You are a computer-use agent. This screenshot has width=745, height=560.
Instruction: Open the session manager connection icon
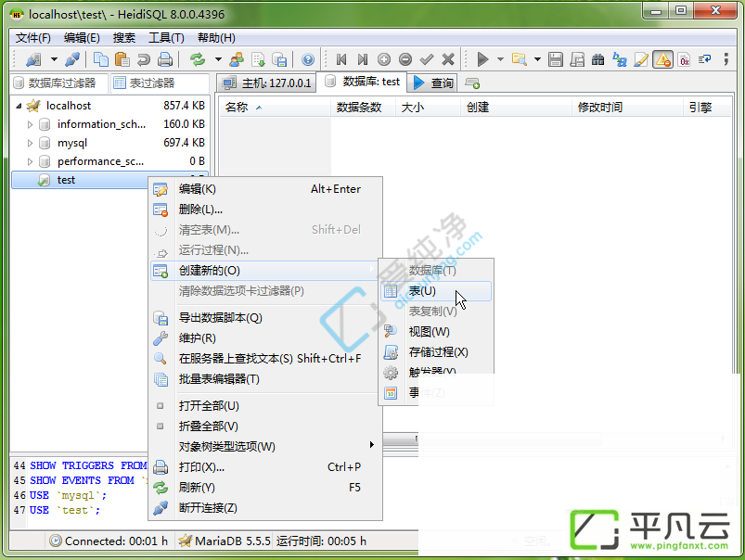pos(33,59)
